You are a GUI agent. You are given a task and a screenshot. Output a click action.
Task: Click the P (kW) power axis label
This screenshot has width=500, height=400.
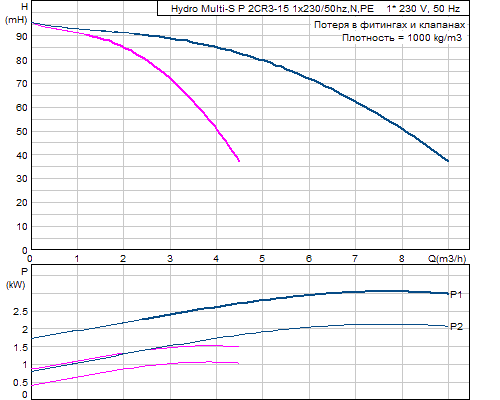point(16,278)
